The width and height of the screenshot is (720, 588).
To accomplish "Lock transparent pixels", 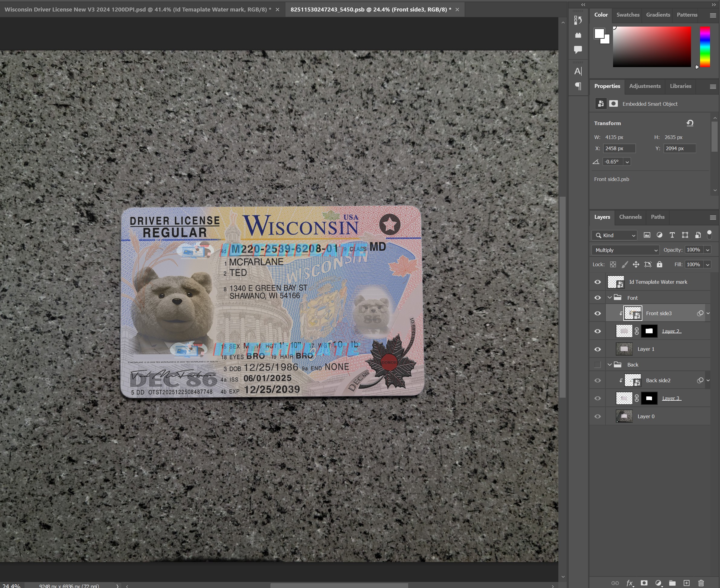I will click(613, 264).
